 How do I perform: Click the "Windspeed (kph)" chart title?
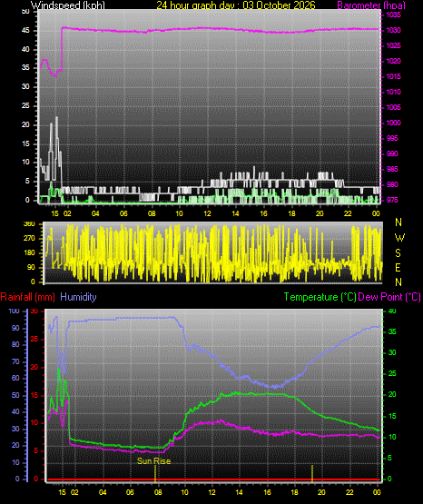click(x=68, y=5)
